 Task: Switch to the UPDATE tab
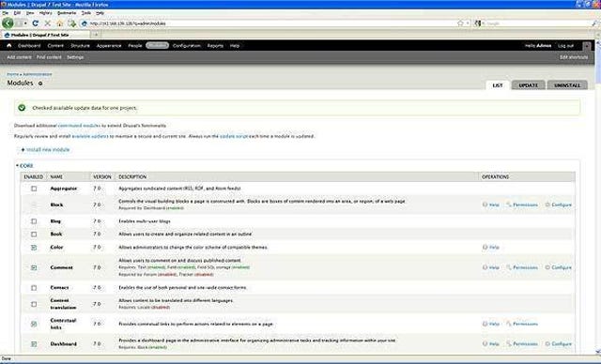(528, 85)
